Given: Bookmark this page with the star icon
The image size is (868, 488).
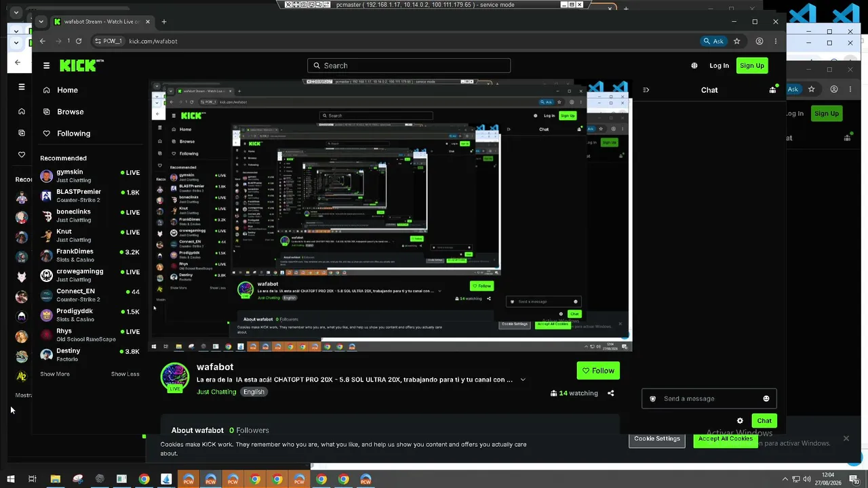Looking at the screenshot, I should (737, 41).
